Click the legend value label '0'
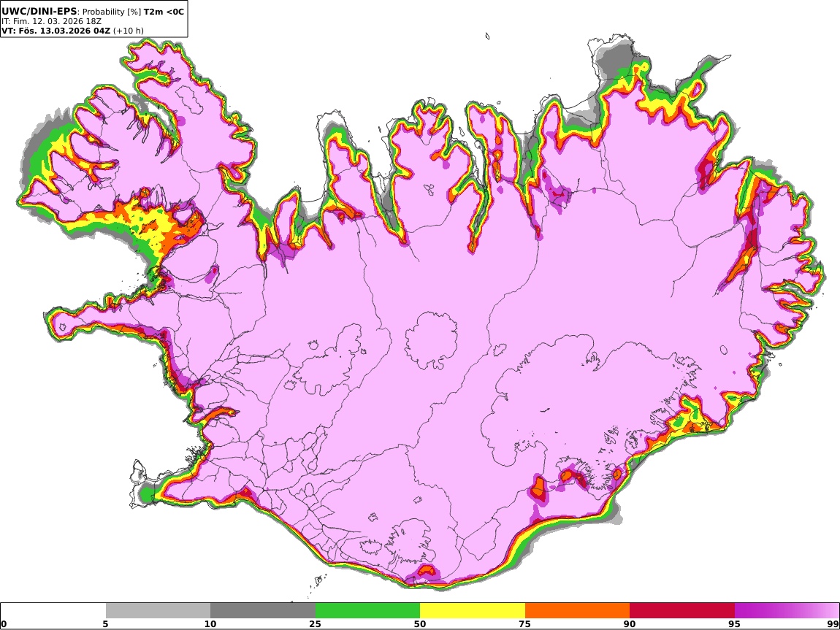This screenshot has width=840, height=630. (x=4, y=624)
